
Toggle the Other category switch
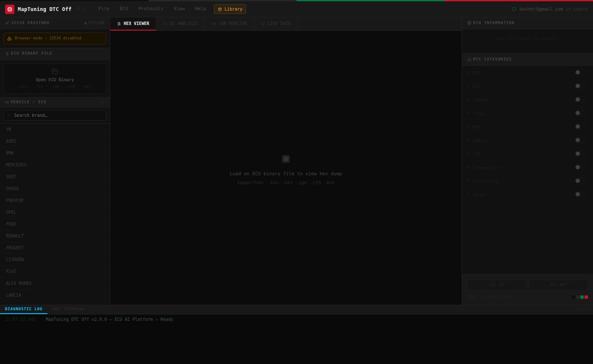coord(581,194)
